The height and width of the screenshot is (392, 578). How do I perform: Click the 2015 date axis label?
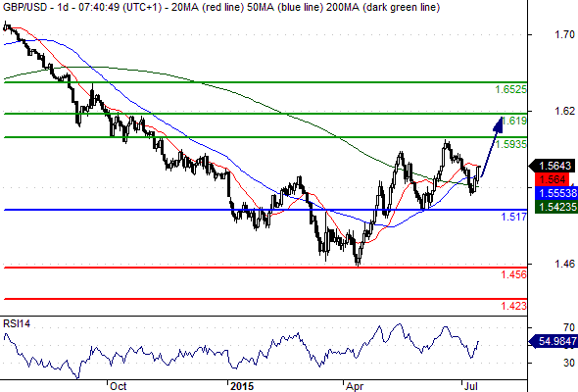pyautogui.click(x=242, y=386)
